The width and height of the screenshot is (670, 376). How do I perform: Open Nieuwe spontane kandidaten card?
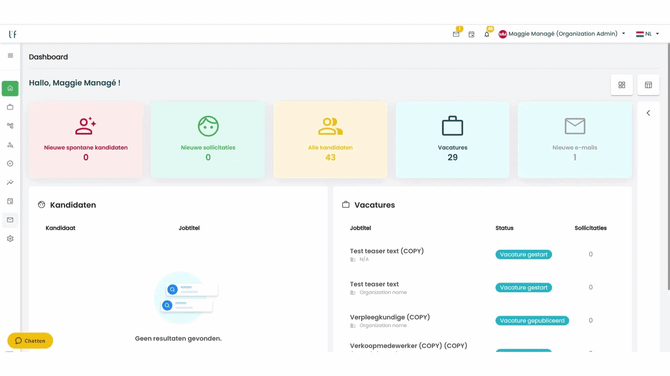[86, 140]
